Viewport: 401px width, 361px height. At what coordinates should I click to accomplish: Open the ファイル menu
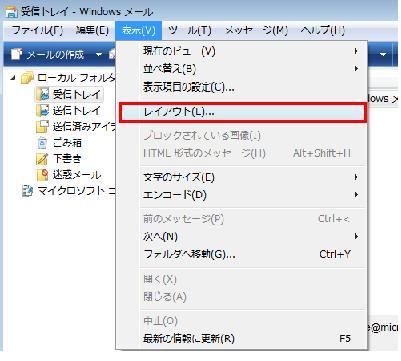37,31
